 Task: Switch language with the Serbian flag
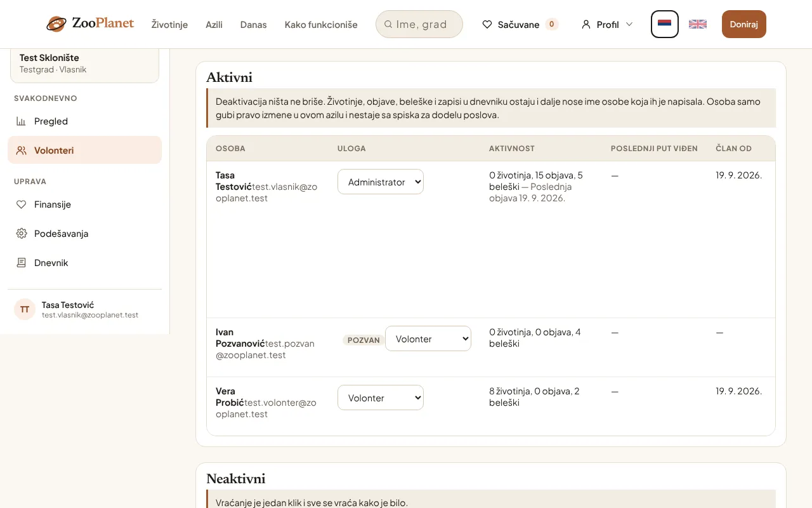pos(665,24)
